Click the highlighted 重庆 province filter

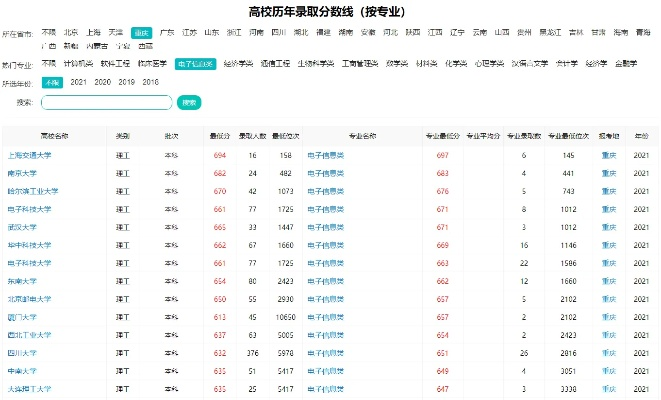141,33
